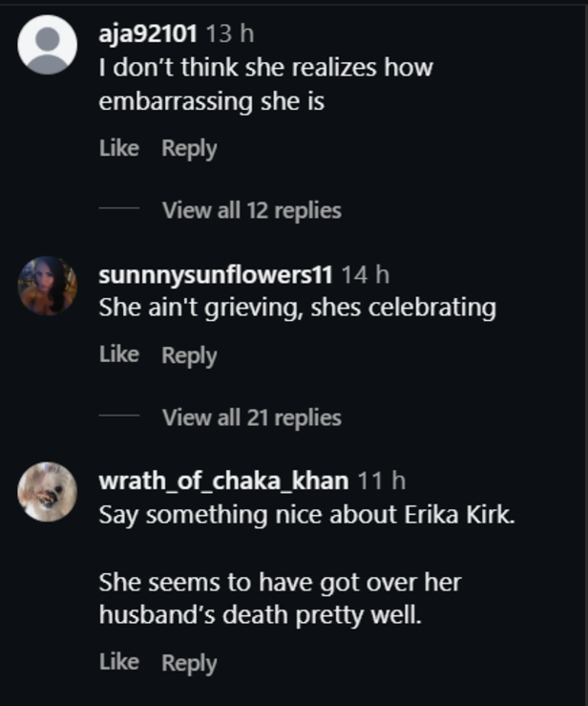Open aja92101's default profile avatar
The width and height of the screenshot is (588, 706).
[x=48, y=45]
